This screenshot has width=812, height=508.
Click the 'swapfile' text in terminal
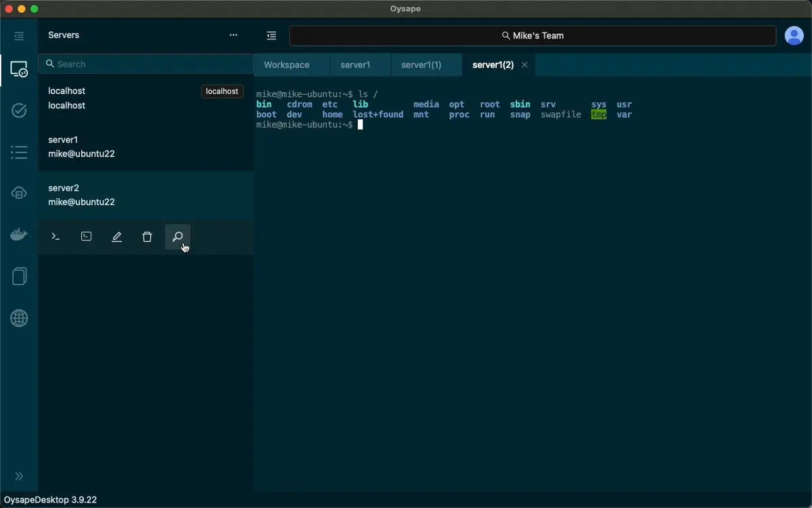coord(561,114)
